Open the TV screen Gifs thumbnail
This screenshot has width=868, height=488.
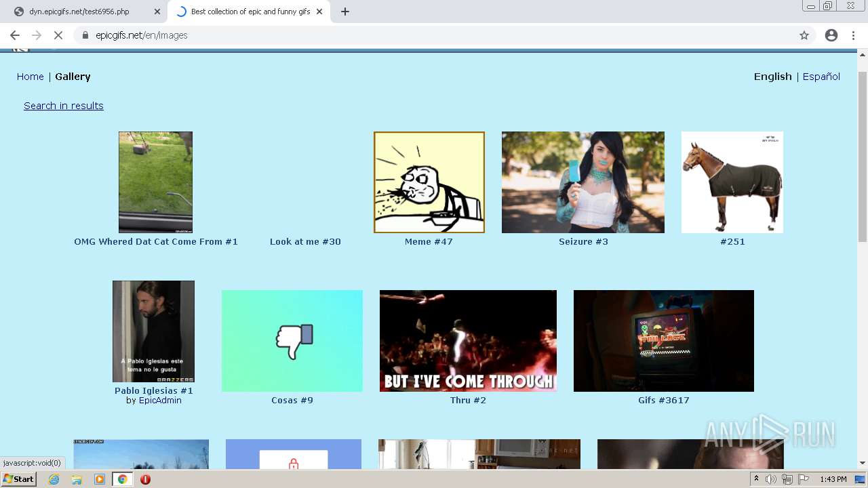click(664, 341)
